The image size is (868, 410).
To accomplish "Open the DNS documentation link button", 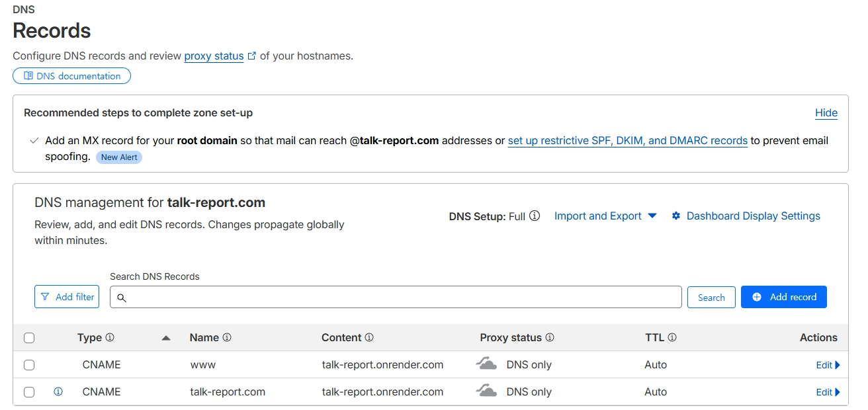I will tap(72, 76).
